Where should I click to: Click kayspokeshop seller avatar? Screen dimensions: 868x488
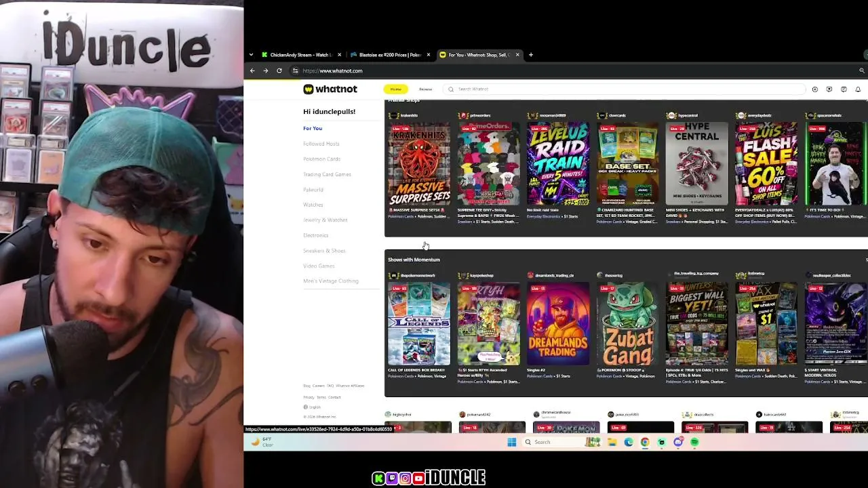tap(464, 275)
